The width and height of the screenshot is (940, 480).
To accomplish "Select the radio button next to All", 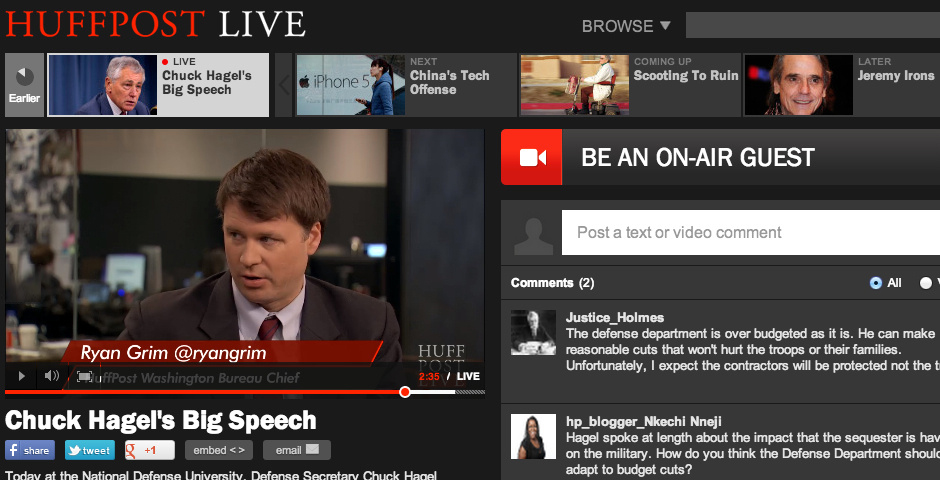I will coord(927,283).
